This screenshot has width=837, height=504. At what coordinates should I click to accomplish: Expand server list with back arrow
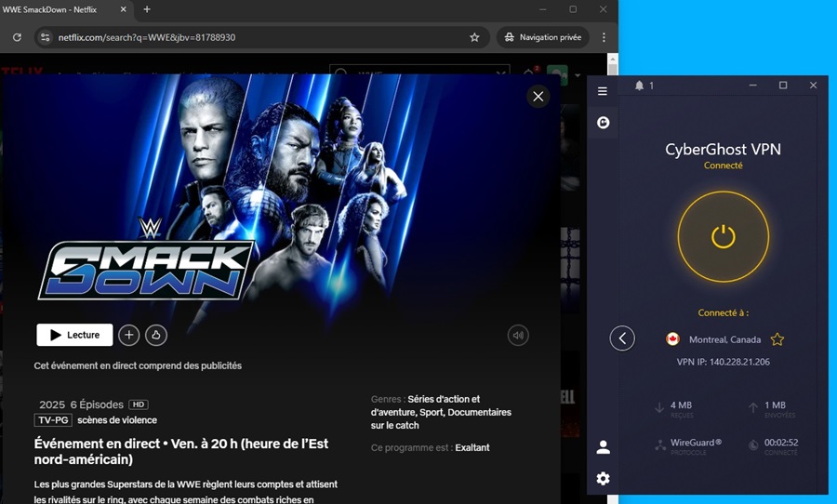(x=622, y=338)
